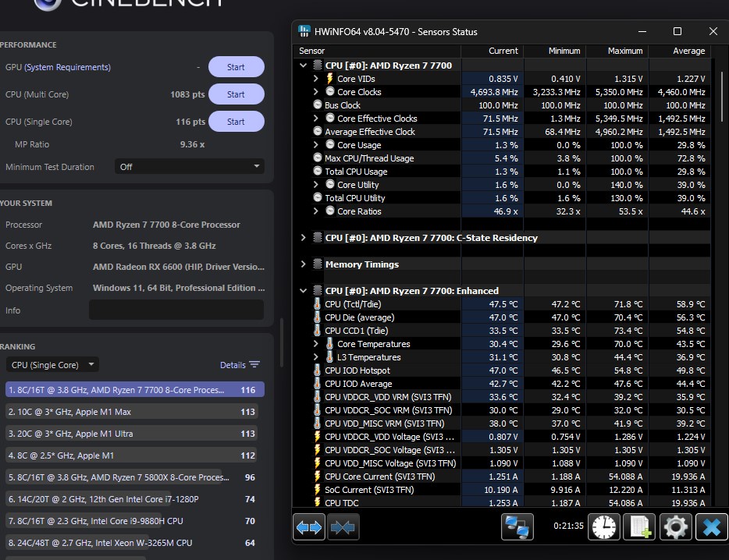729x560 pixels.
Task: Click HWiNFO expand-columns arrows icon
Action: [309, 527]
